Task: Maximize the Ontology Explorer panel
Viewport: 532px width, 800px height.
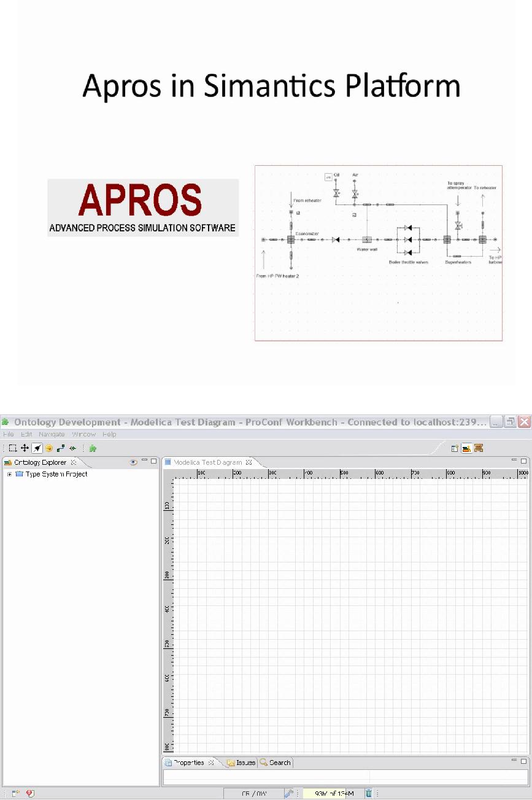Action: pos(153,460)
